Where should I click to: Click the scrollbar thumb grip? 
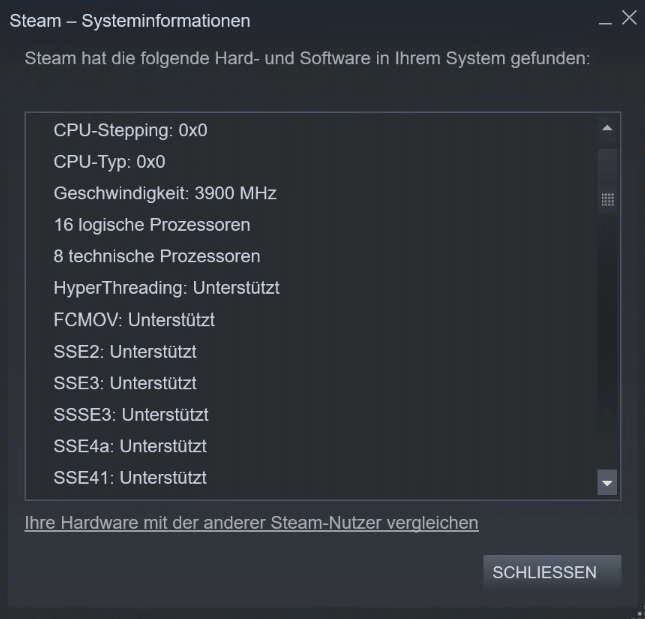pyautogui.click(x=607, y=199)
